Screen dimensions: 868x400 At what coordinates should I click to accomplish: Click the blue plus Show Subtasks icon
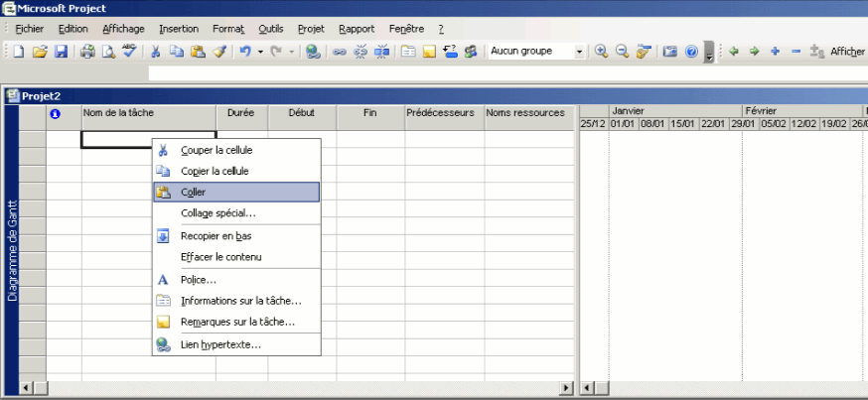(775, 52)
